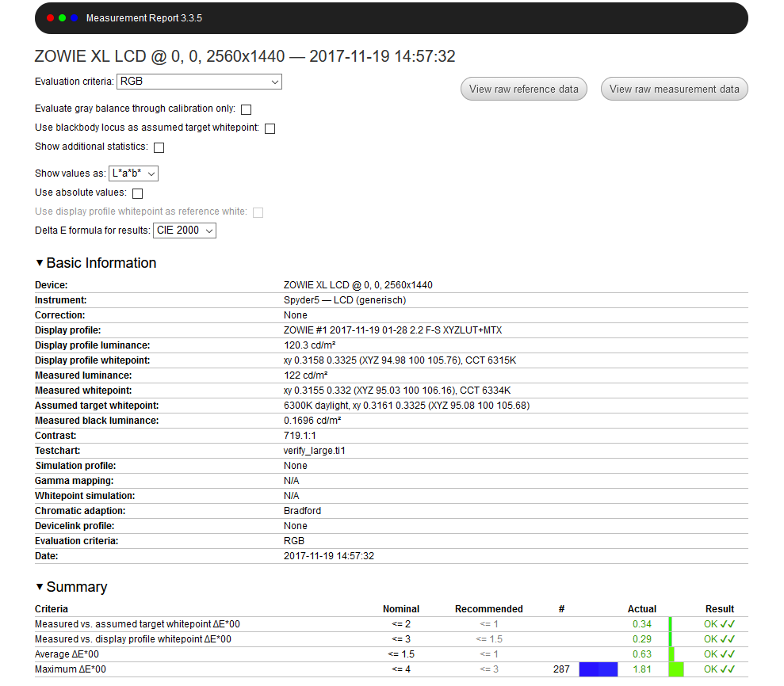This screenshot has width=784, height=686.
Task: Click the Date value in Basic Information table
Action: click(x=328, y=555)
